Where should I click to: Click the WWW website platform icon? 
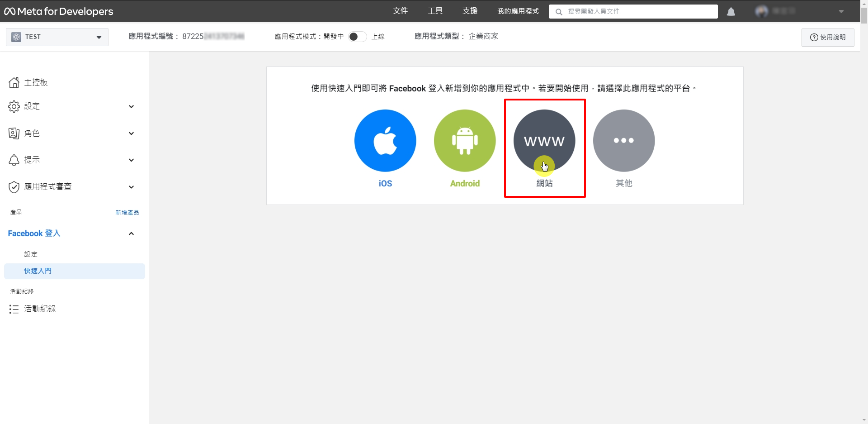tap(544, 141)
